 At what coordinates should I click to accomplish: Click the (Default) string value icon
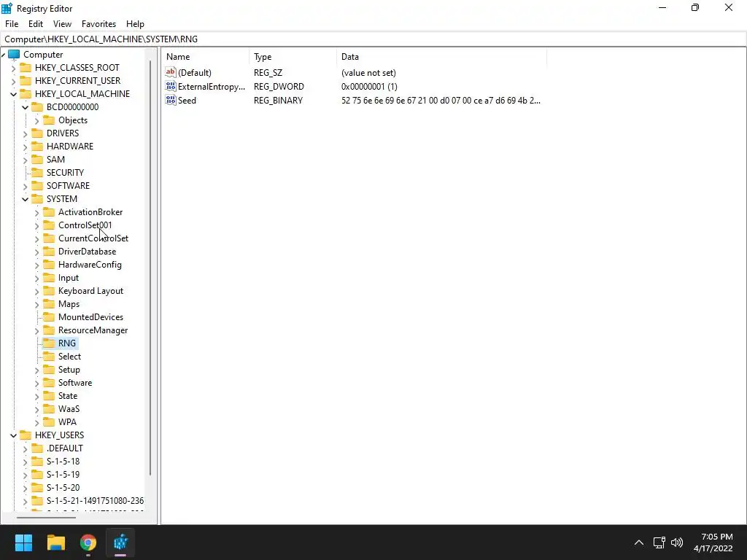coord(171,72)
